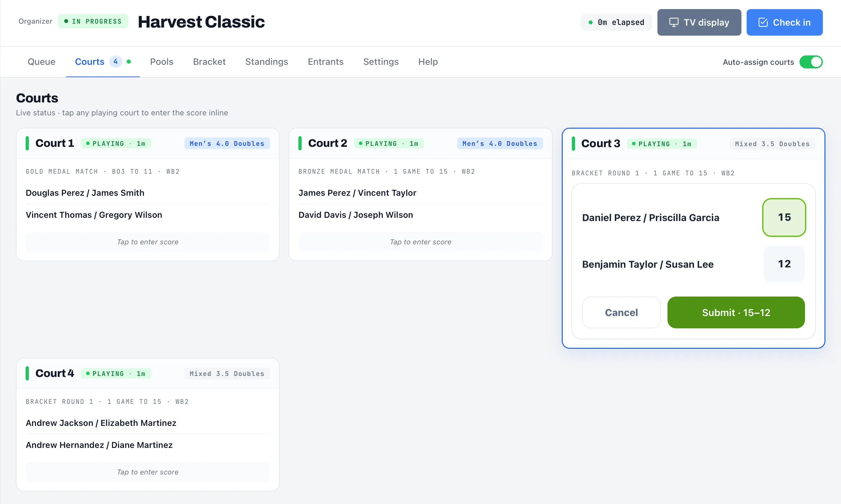Tap to enter score on Court 4
The width and height of the screenshot is (841, 504).
[148, 472]
